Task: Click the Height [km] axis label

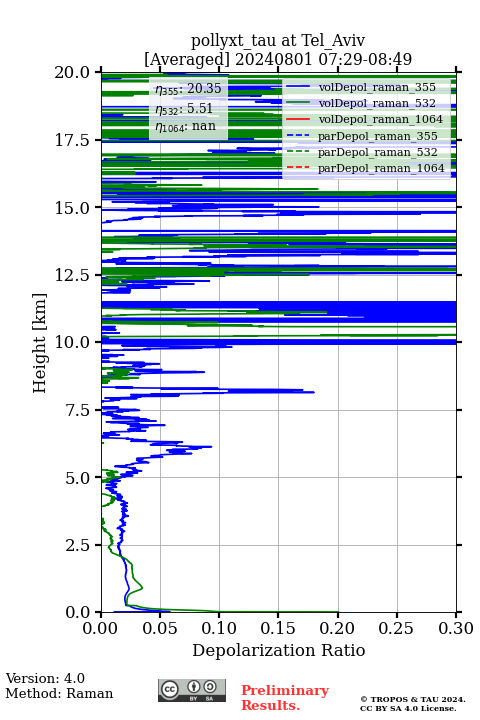Action: tap(40, 343)
